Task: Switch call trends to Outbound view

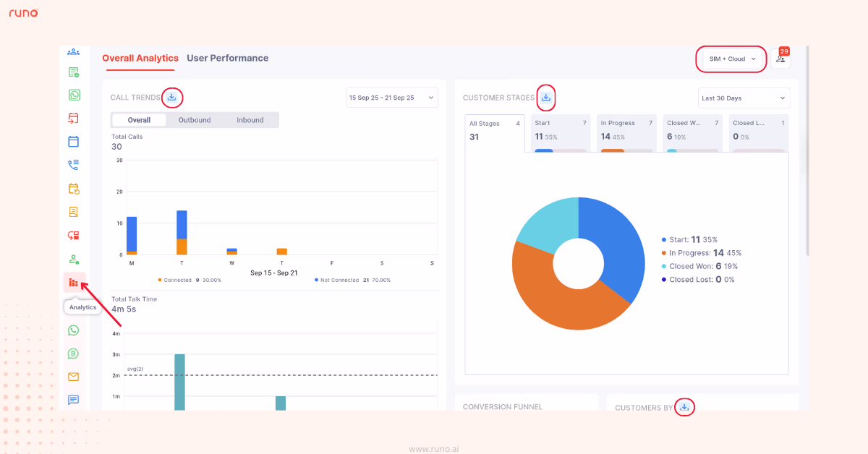Action: (193, 119)
